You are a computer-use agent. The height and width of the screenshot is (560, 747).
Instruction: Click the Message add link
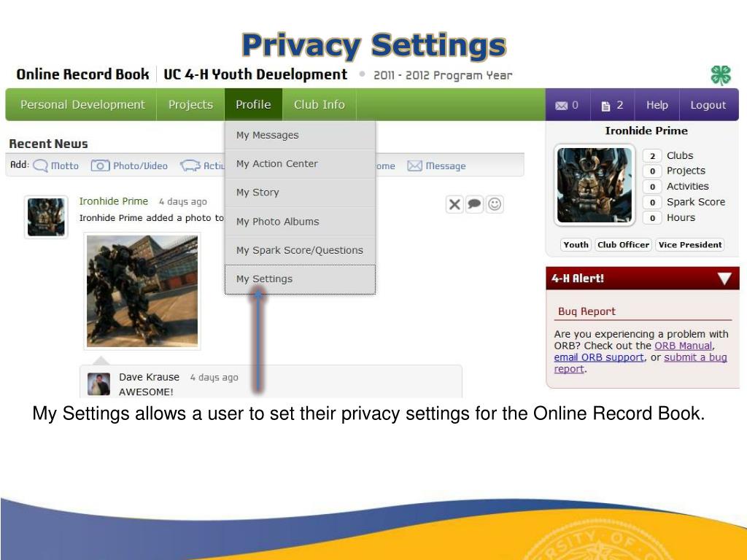pyautogui.click(x=446, y=166)
